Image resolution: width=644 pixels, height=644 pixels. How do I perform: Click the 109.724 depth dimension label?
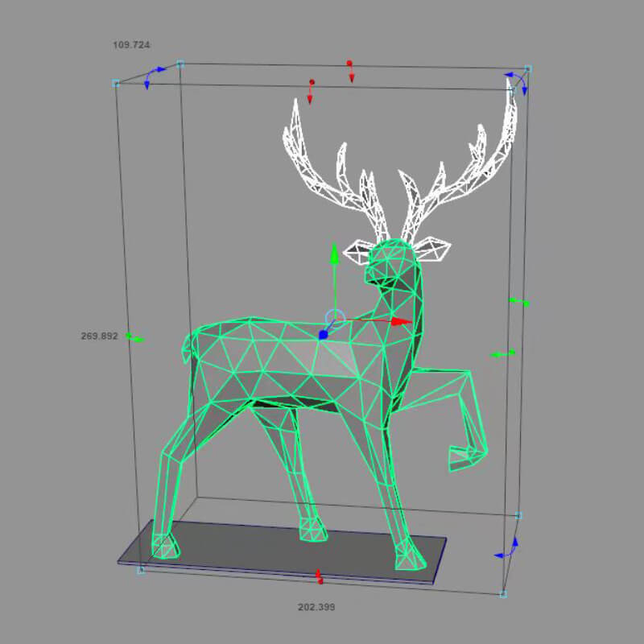pos(131,45)
